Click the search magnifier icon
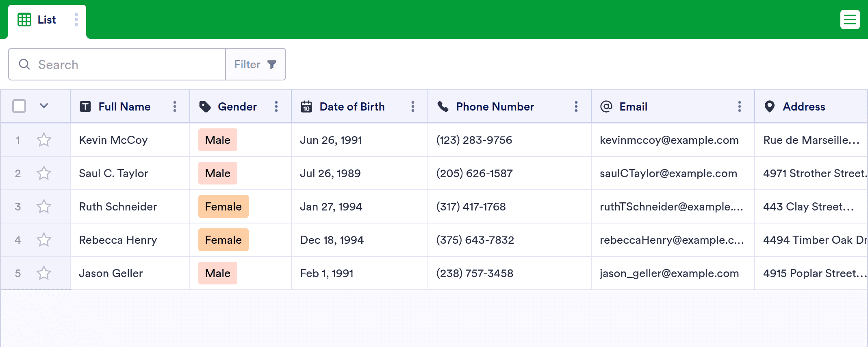The width and height of the screenshot is (868, 347). click(x=24, y=64)
